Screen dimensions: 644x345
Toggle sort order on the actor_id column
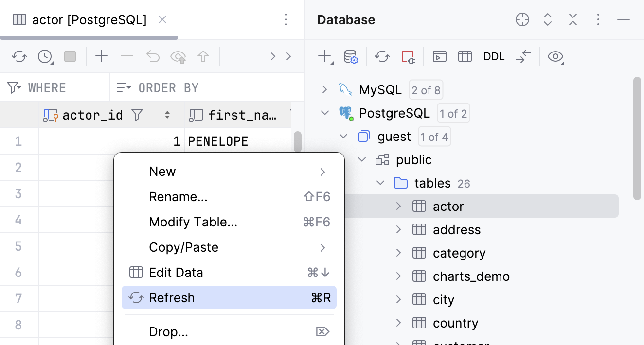(x=167, y=115)
